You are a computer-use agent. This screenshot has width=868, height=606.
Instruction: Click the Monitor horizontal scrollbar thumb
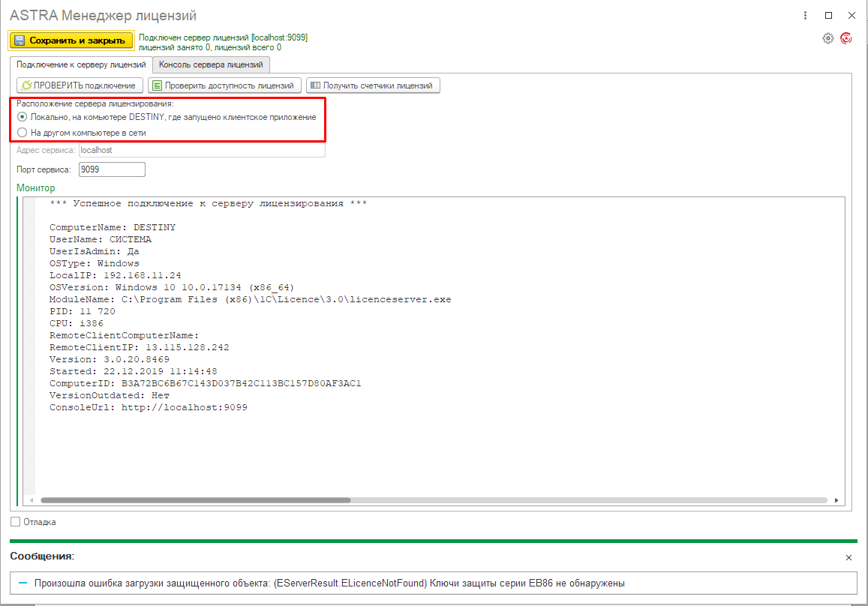click(195, 499)
